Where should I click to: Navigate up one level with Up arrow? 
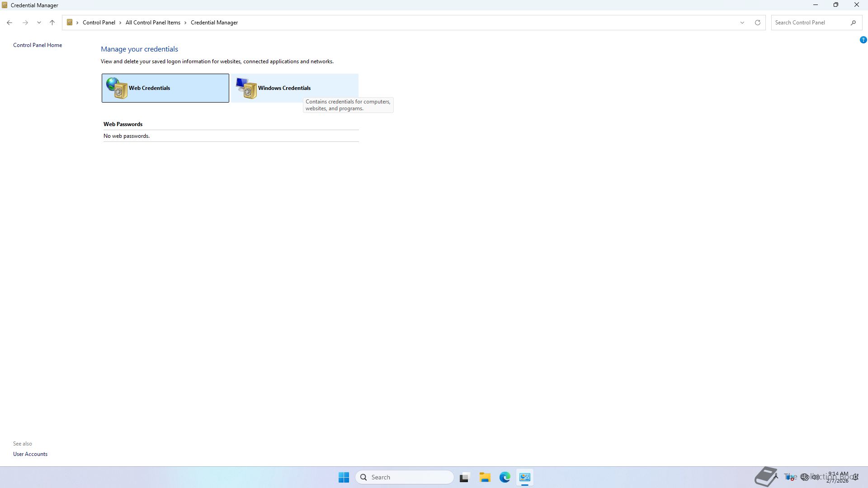(52, 23)
